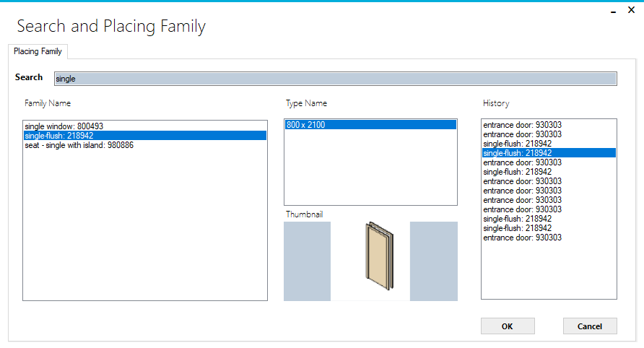Viewport: 644px width, 348px height.
Task: Click the Search text field
Action: point(335,79)
